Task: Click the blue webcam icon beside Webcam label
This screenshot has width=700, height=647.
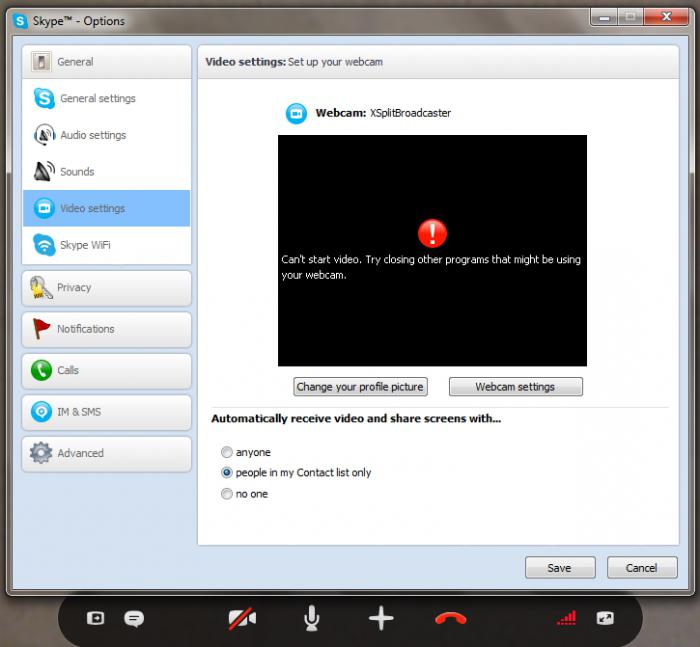Action: pos(296,113)
